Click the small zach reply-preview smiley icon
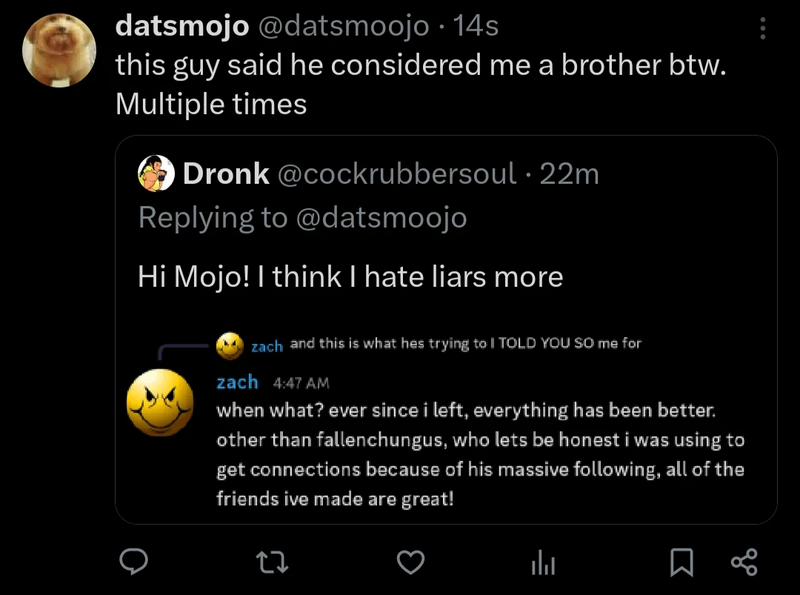 [x=230, y=345]
